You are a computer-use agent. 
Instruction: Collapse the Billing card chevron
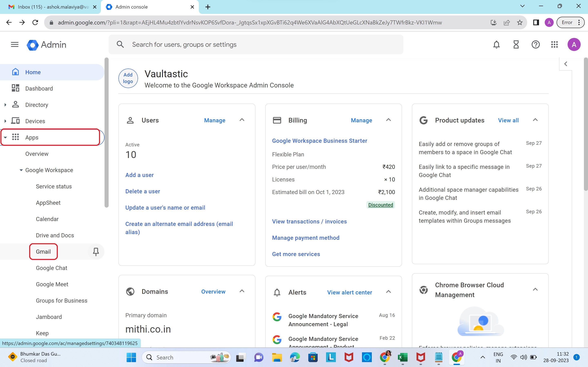coord(388,120)
